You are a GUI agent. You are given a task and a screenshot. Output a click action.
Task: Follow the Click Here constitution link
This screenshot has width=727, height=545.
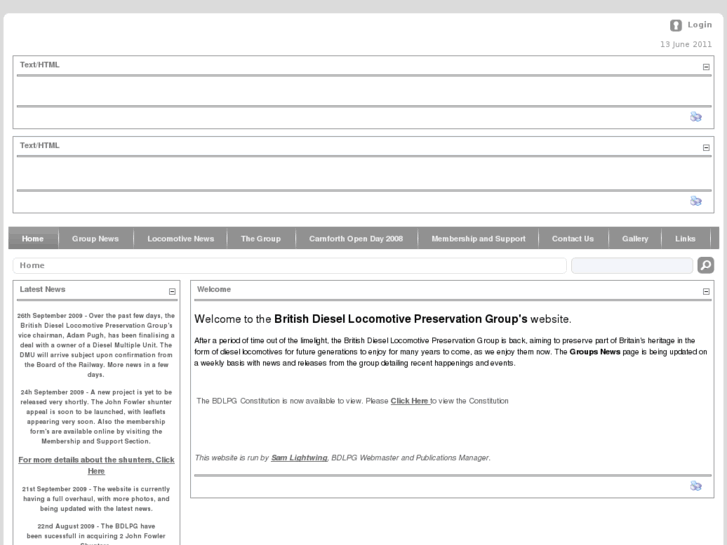pos(410,401)
